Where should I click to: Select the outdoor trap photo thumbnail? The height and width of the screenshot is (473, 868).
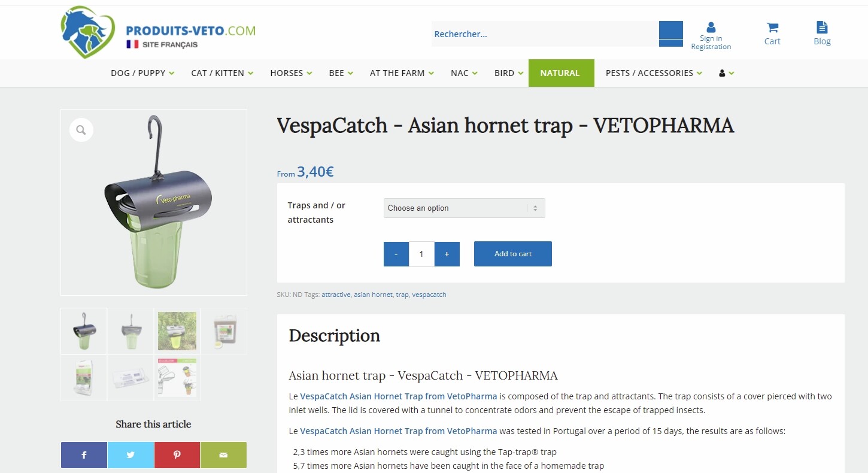tap(177, 331)
